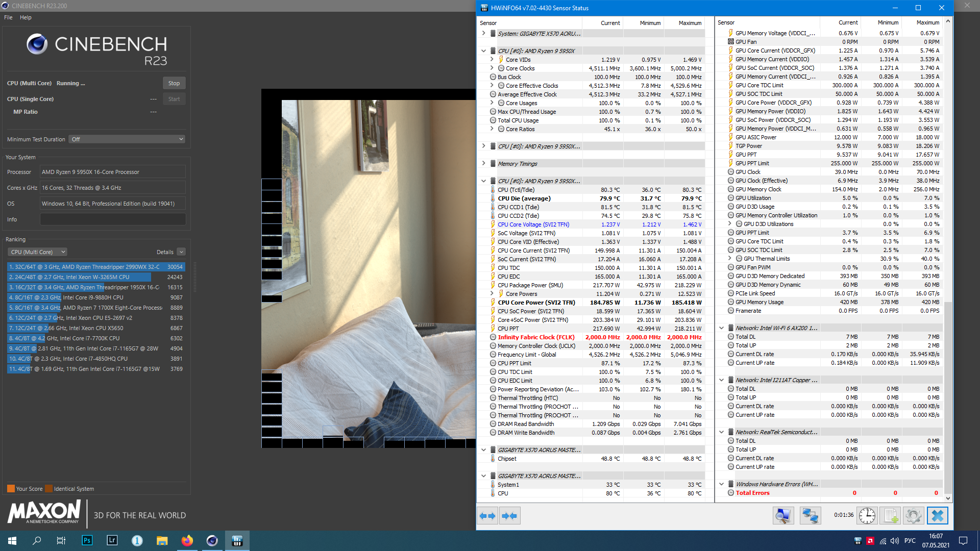
Task: Open the Minimum Test Duration dropdown
Action: [x=127, y=139]
